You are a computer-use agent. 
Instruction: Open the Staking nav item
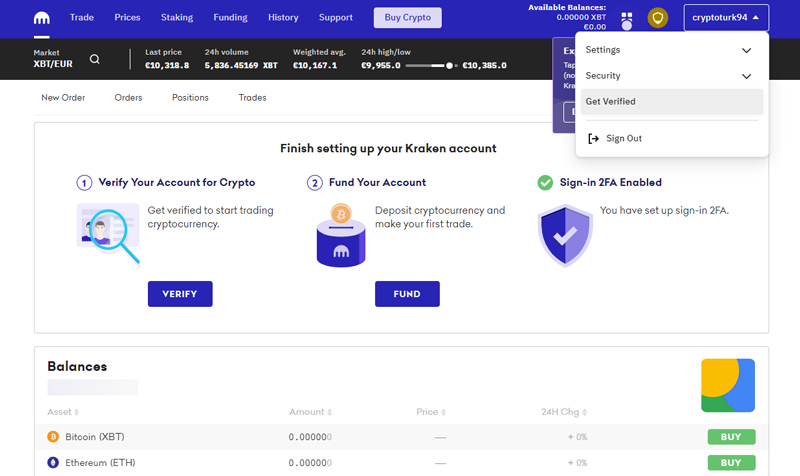point(177,17)
